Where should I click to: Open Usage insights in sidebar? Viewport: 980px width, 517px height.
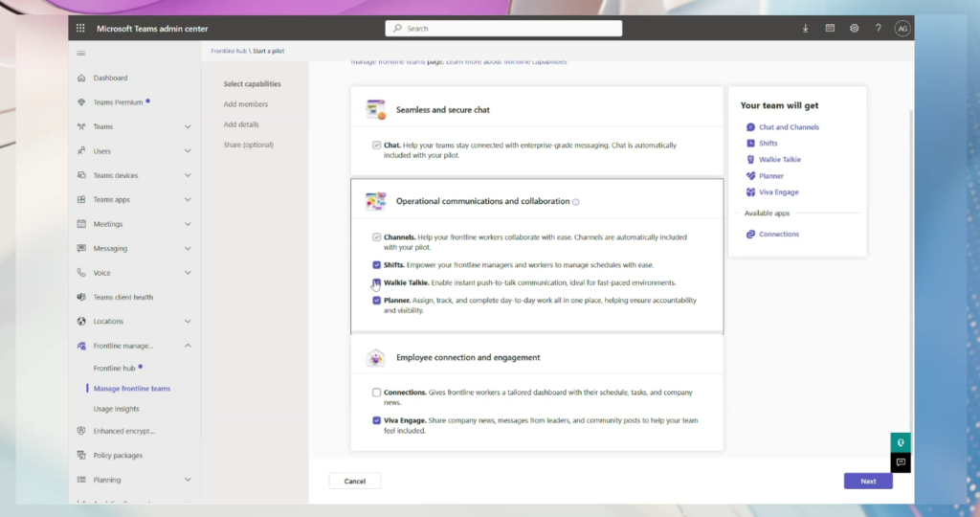pos(116,409)
